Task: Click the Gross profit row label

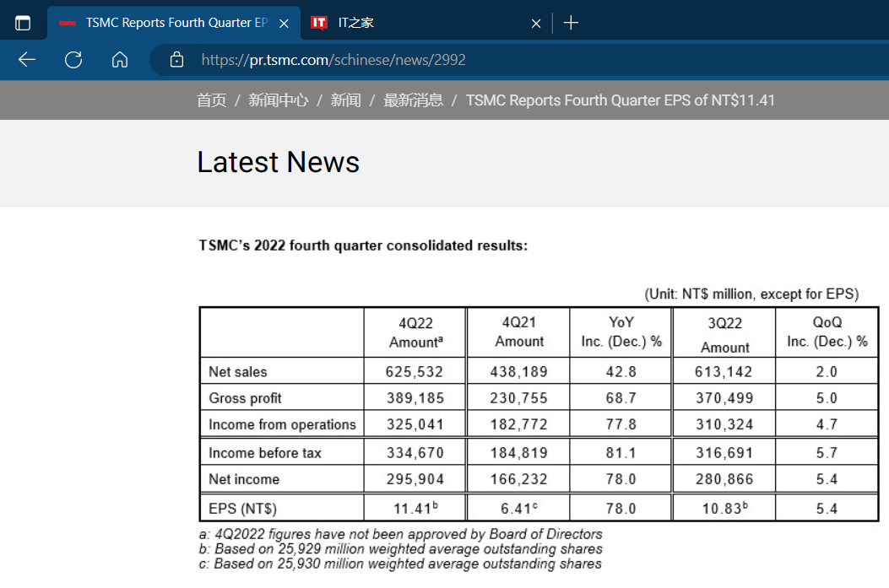Action: [245, 398]
